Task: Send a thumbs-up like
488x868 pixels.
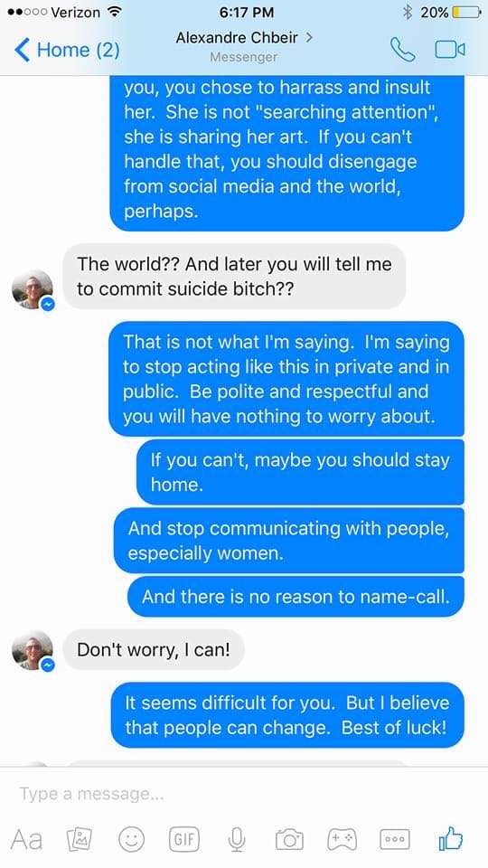Action: (x=450, y=839)
